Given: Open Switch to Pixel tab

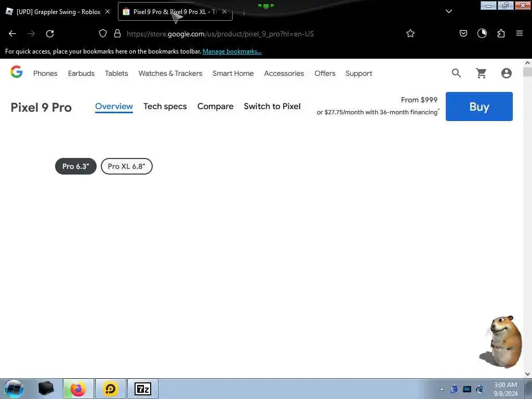Looking at the screenshot, I should (272, 106).
